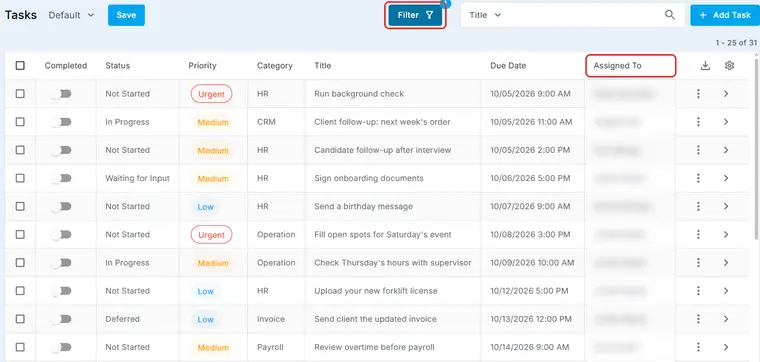Open three-dot menu for Send client updated invoice
This screenshot has width=760, height=362.
point(698,319)
